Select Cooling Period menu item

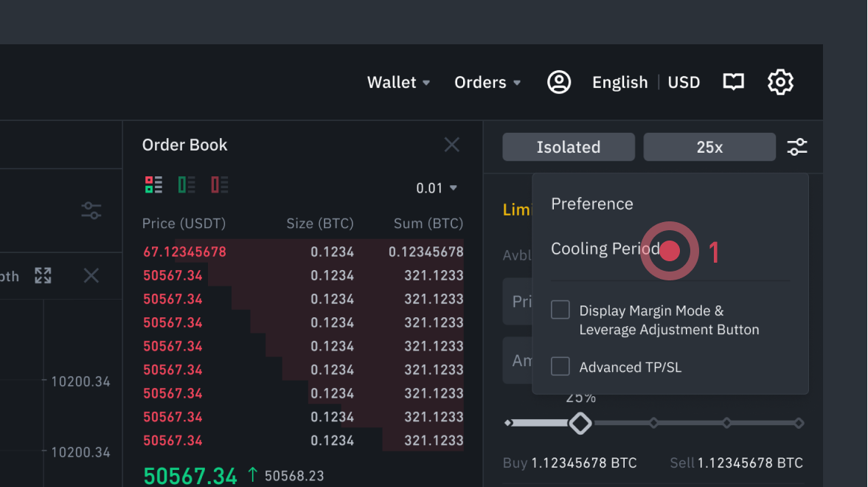[x=605, y=249]
